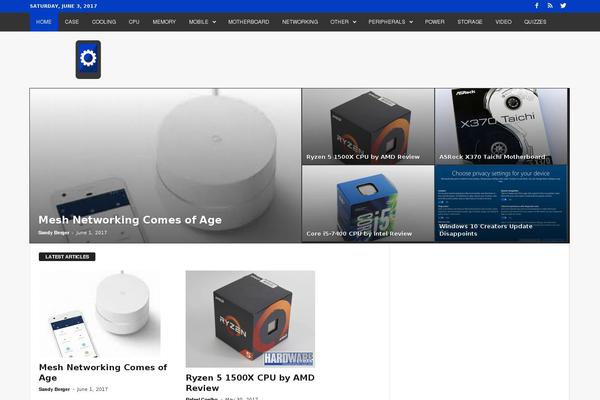Open the Quizzes category
This screenshot has width=600, height=400.
click(x=535, y=22)
